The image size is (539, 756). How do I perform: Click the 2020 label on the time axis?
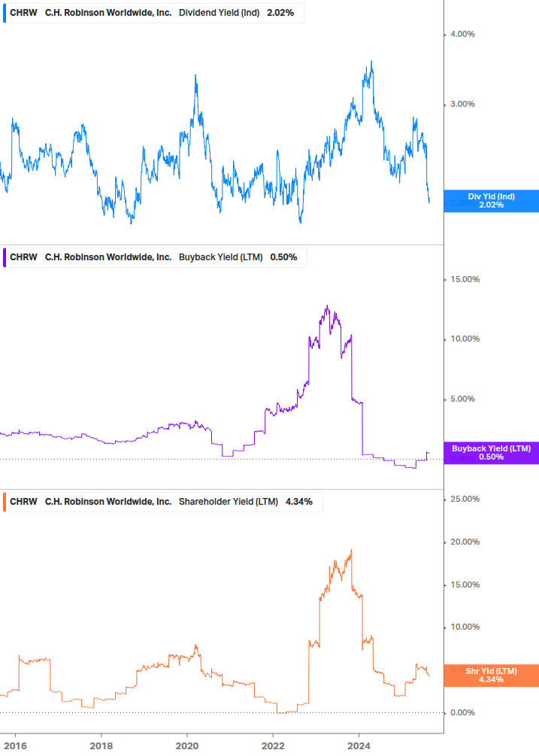tap(187, 746)
